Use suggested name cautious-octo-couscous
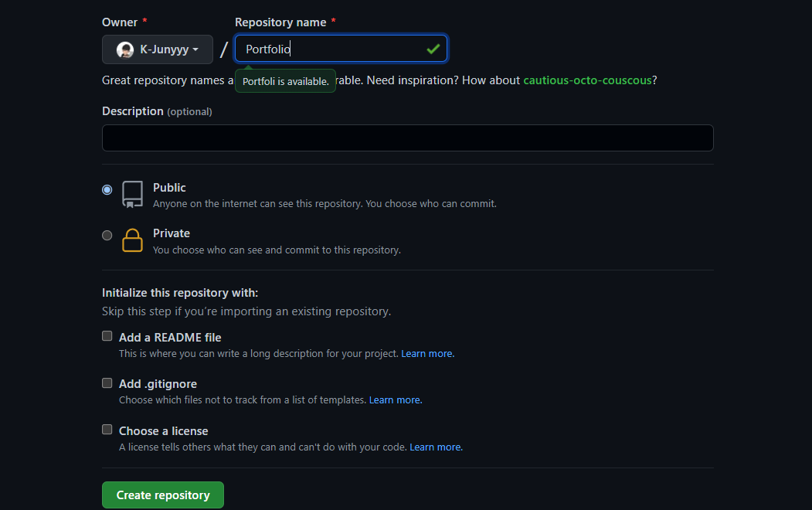 (587, 80)
